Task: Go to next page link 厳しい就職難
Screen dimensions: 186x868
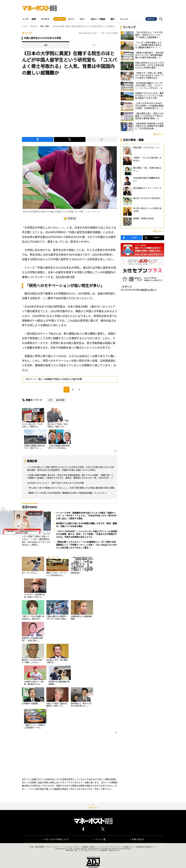Action: click(x=70, y=379)
